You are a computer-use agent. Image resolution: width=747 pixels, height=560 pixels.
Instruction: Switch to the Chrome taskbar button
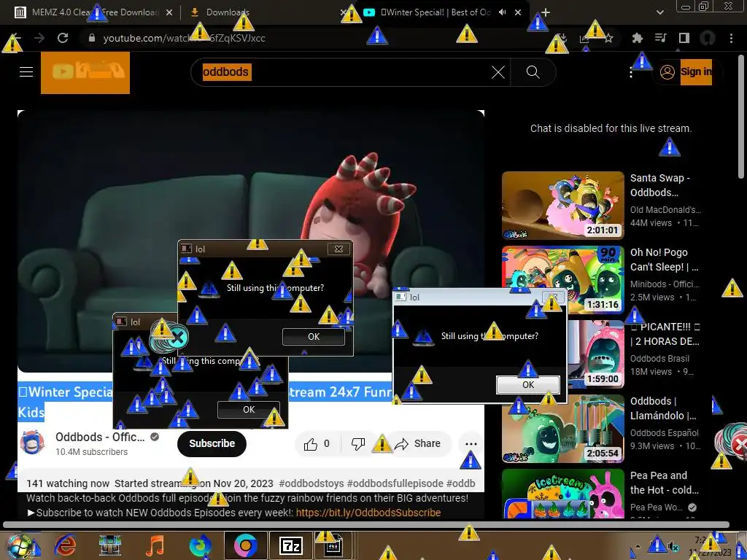pyautogui.click(x=245, y=545)
